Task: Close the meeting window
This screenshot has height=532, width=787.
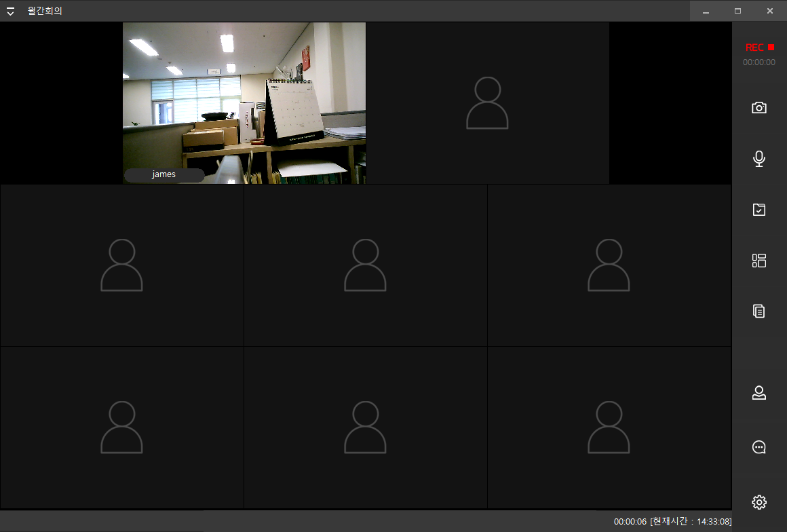Action: click(770, 11)
